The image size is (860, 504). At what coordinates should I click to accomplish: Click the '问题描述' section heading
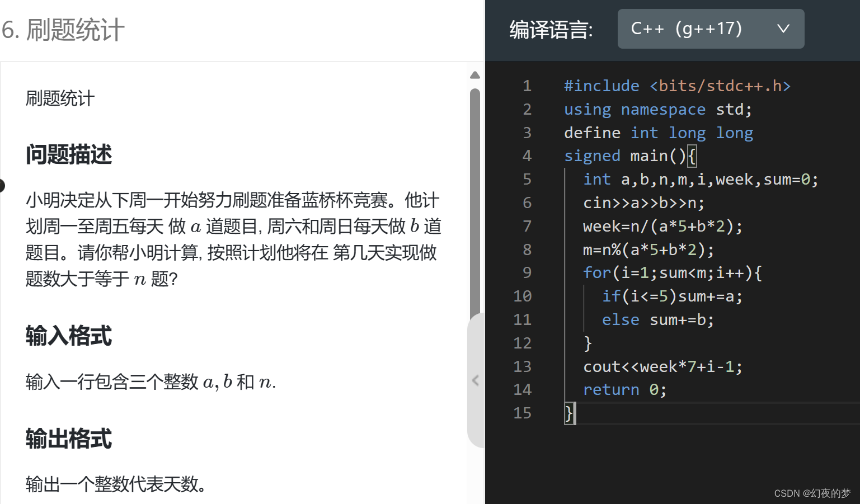pos(69,154)
